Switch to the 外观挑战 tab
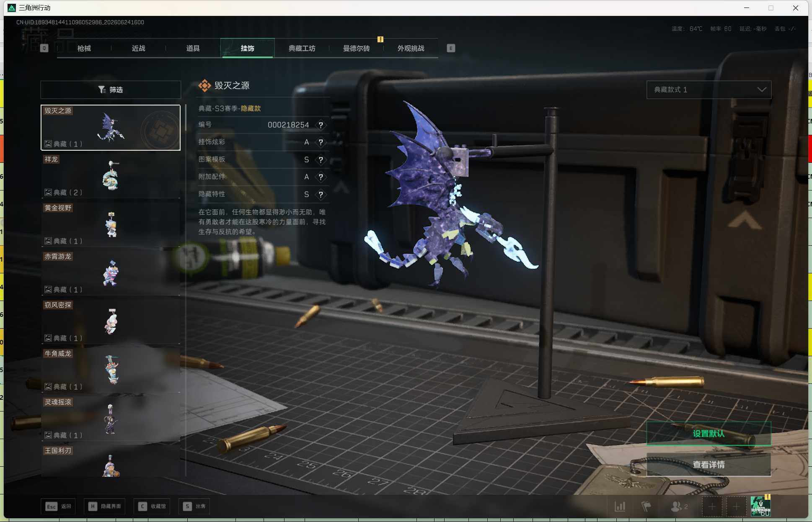This screenshot has width=812, height=522. pos(411,48)
